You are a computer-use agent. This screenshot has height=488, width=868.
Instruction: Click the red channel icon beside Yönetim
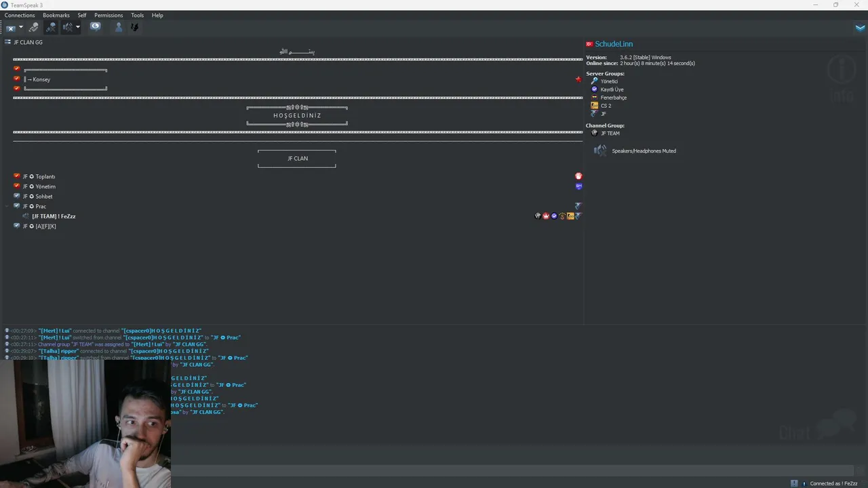coord(17,186)
